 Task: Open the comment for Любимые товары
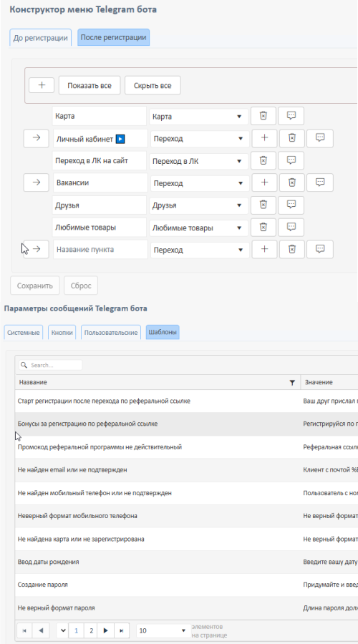(291, 227)
